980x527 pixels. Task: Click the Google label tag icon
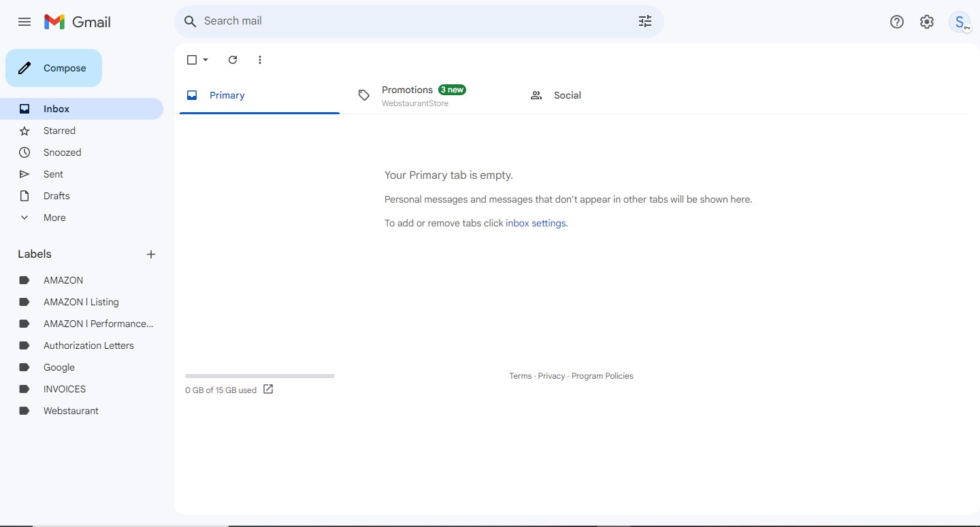(x=24, y=367)
